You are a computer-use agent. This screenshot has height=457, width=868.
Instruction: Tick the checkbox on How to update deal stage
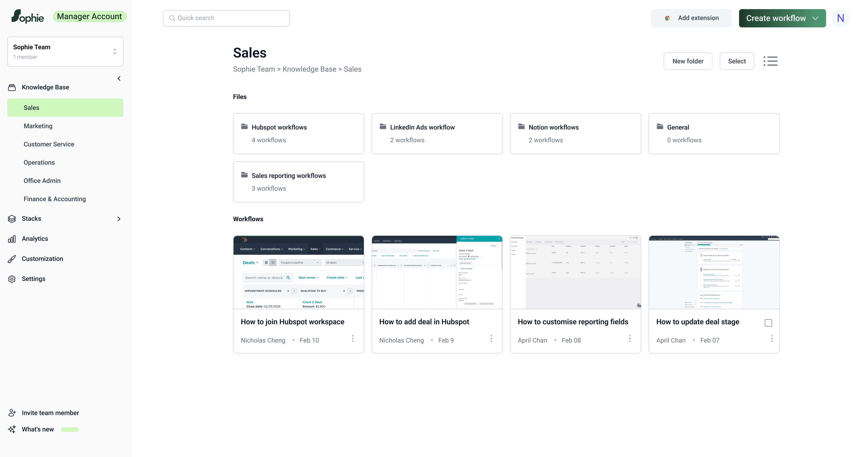(x=768, y=323)
